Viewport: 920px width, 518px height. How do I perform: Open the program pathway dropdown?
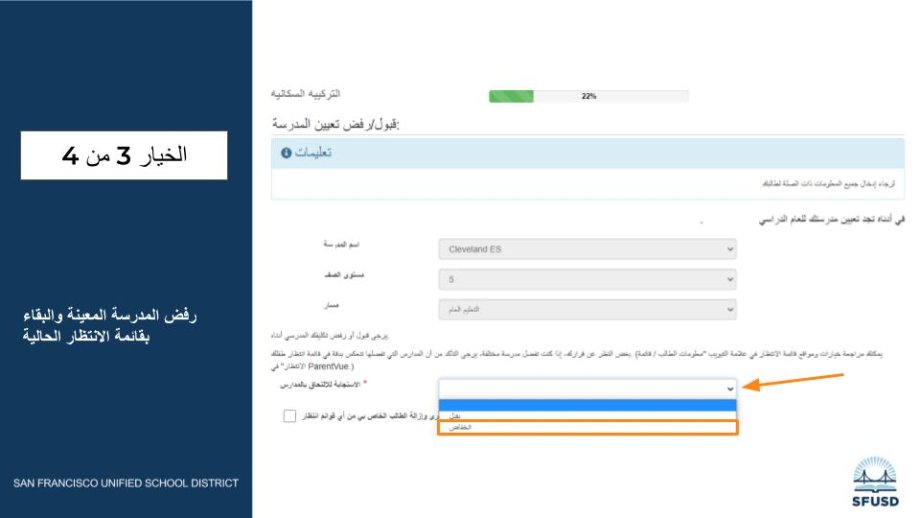(x=587, y=310)
